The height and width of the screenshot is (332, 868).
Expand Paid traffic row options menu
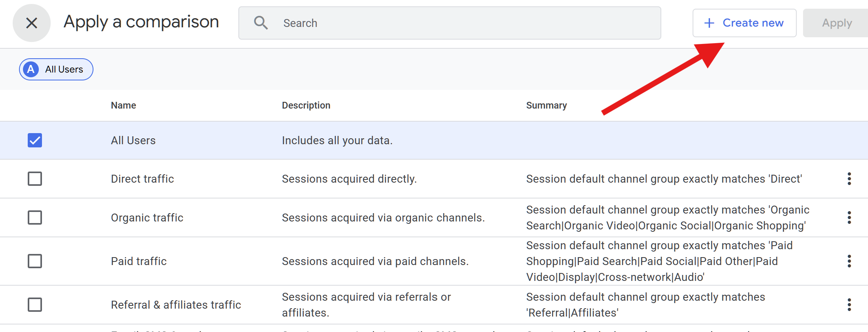849,261
